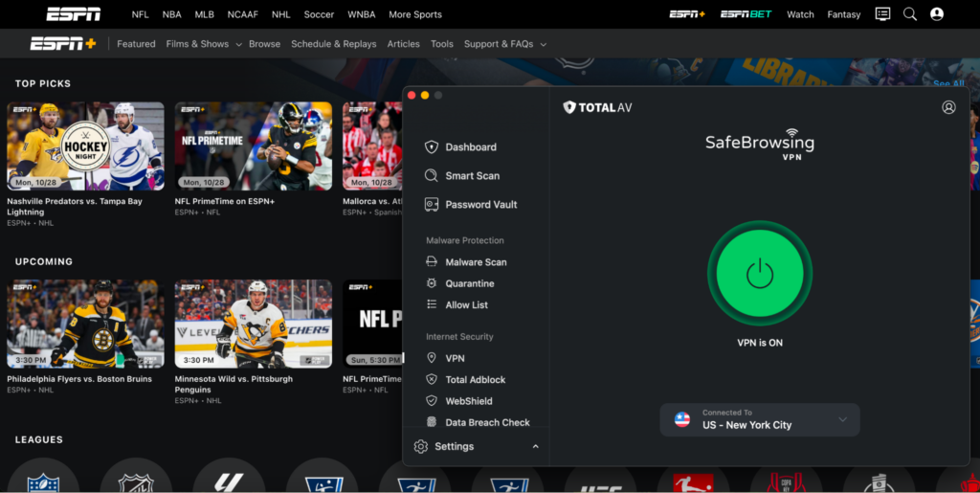The image size is (980, 493).
Task: Click the Mallorca match thumbnail
Action: point(372,146)
